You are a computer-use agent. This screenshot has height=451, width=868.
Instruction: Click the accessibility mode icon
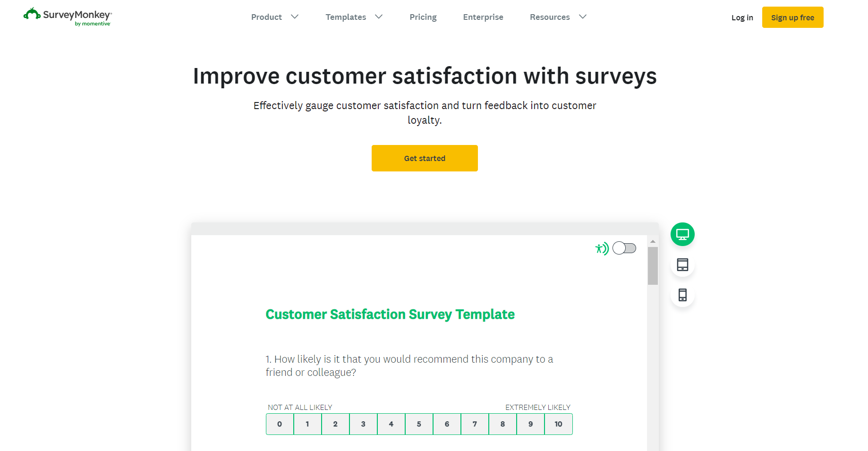click(x=602, y=248)
